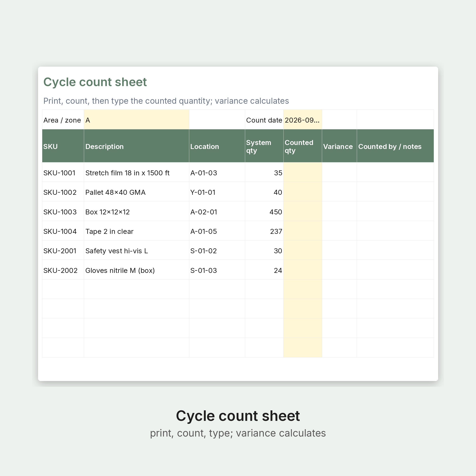Viewport: 476px width, 476px height.
Task: Select Counted qty cell for Box 12×12×12
Action: [302, 211]
